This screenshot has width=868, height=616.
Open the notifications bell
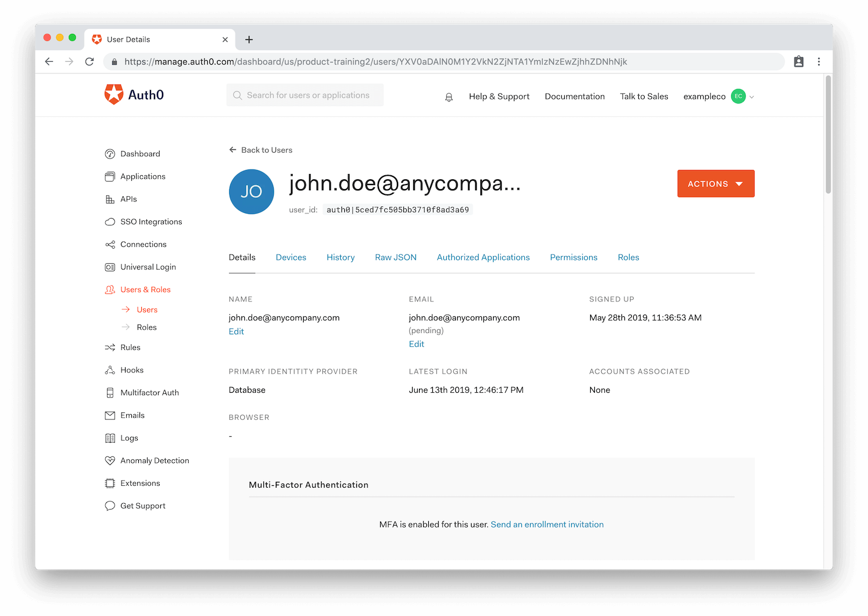coord(448,97)
